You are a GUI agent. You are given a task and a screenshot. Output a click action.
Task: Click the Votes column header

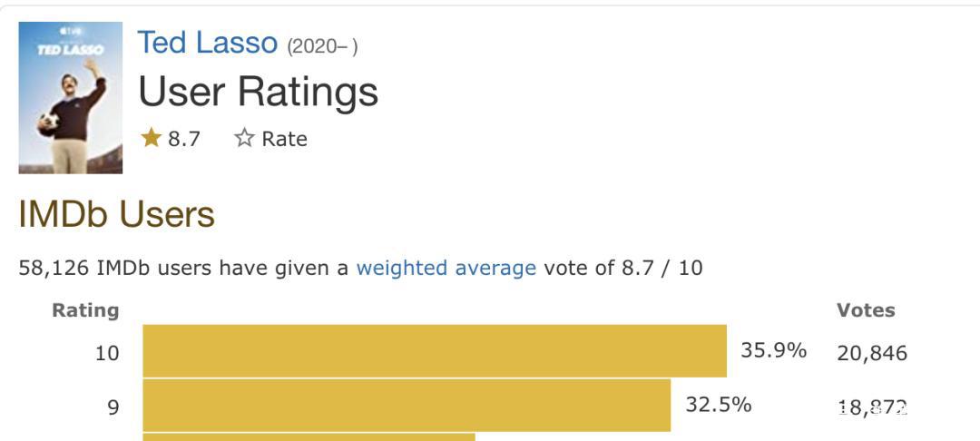[x=865, y=310]
